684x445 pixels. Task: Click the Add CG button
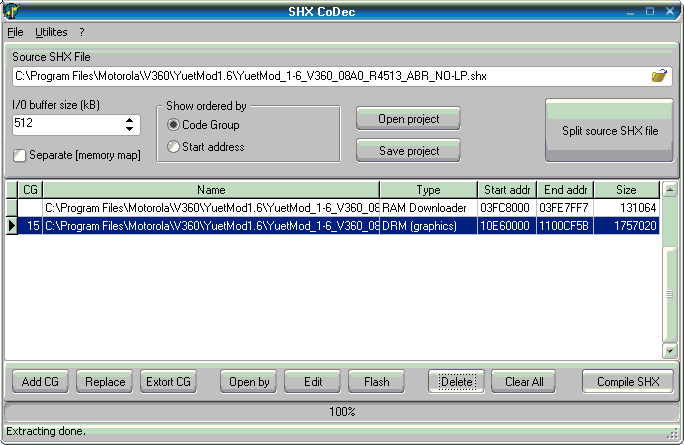[x=40, y=381]
